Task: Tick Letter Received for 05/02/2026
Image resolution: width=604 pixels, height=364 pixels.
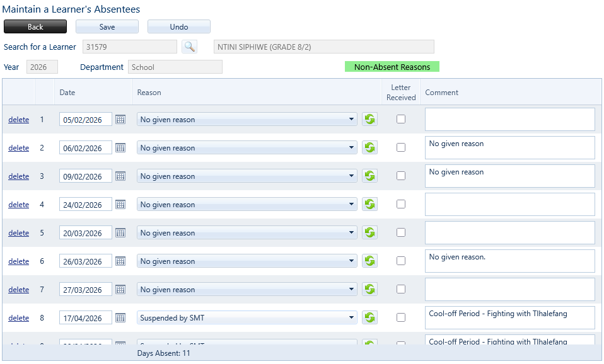Action: click(x=401, y=119)
